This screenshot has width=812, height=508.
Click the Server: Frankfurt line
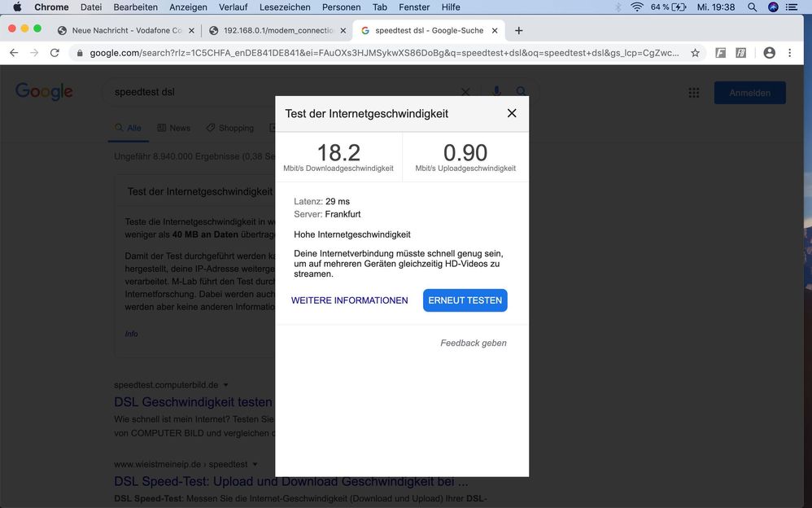pyautogui.click(x=327, y=214)
